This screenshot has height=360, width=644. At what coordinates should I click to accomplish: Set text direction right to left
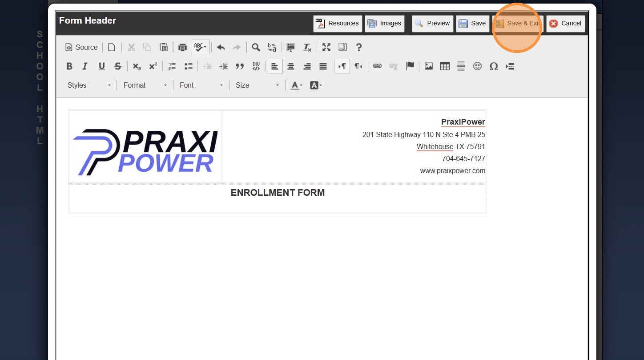point(358,66)
